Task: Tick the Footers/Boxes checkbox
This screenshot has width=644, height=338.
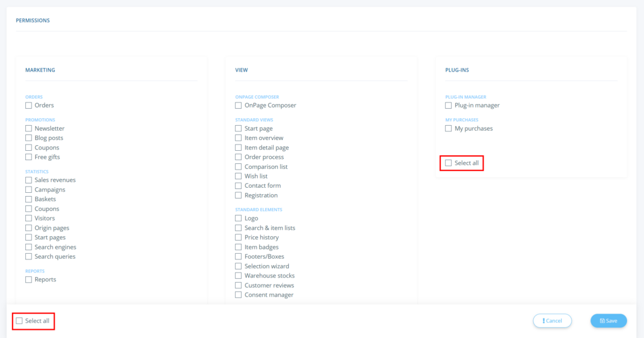Action: click(238, 256)
